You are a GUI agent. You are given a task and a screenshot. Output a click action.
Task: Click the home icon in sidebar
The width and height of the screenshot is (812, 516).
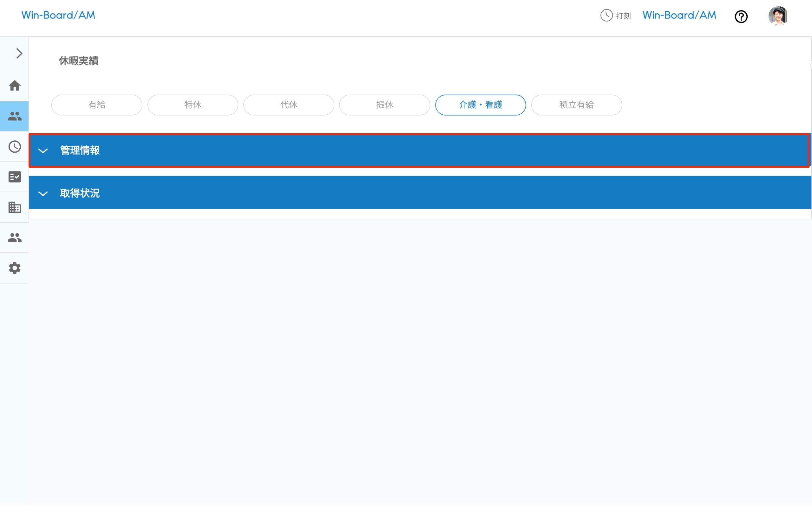[x=15, y=86]
